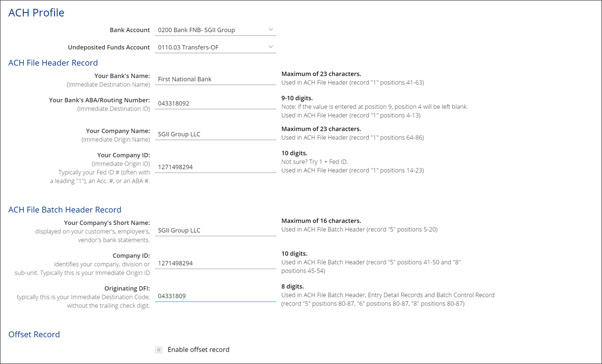Click 'record "1" positions 14-23' hint text
The width and height of the screenshot is (602, 364).
pos(387,170)
